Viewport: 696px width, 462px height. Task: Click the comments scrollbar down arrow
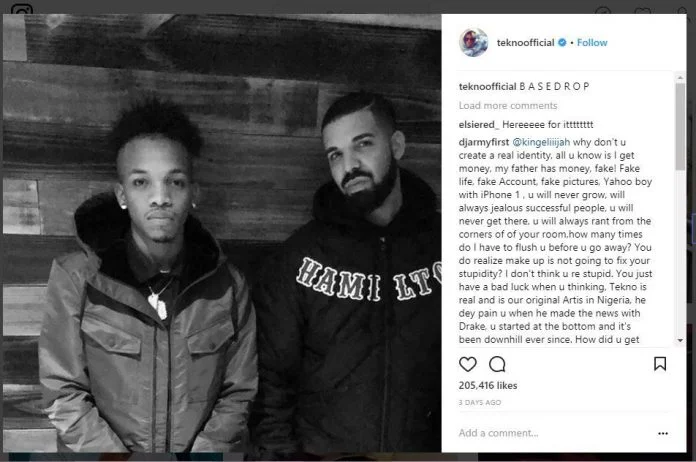[680, 340]
